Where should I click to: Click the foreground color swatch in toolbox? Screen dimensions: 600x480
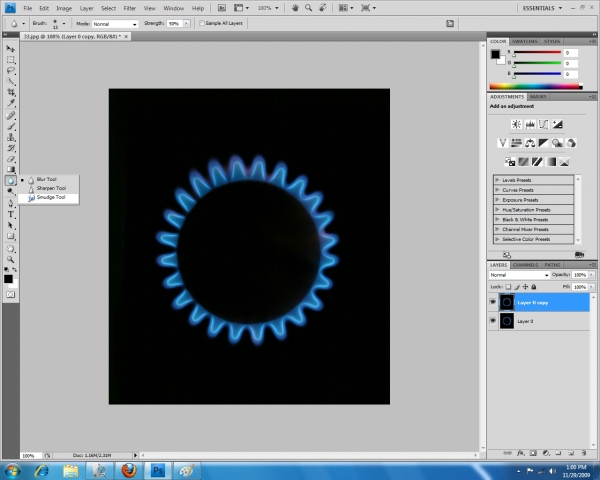click(x=8, y=279)
